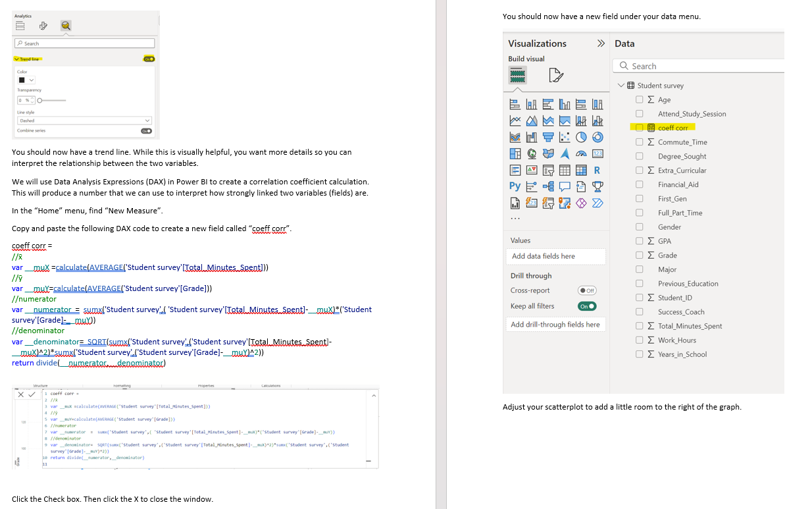Turn off the Trend line toggle

point(149,59)
